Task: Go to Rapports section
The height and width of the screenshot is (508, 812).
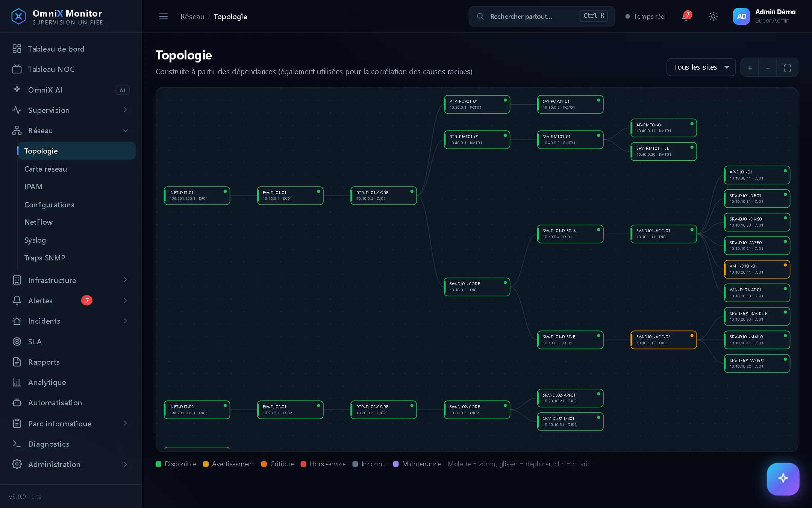Action: coord(71,362)
